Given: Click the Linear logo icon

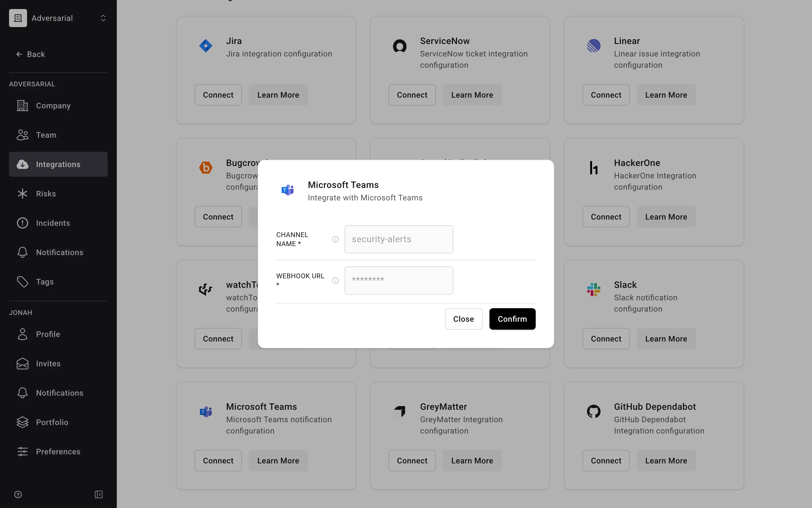Looking at the screenshot, I should click(593, 46).
